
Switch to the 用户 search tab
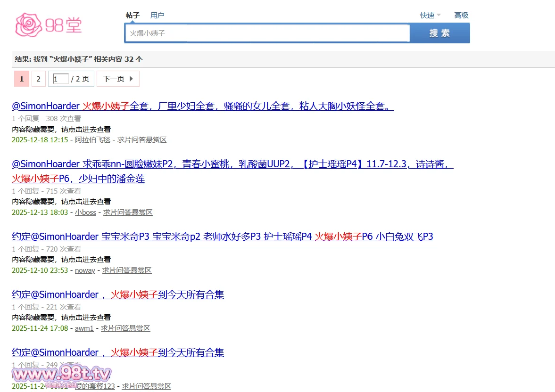[157, 15]
